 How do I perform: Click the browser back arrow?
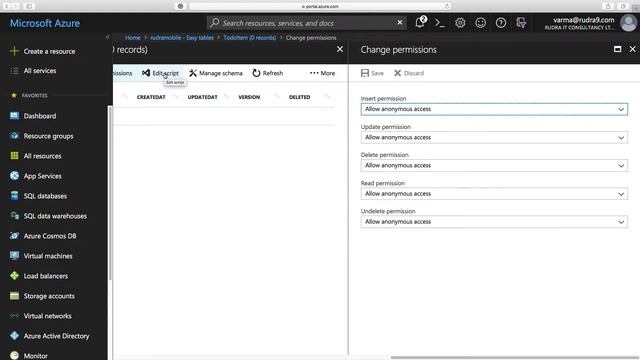click(7, 6)
